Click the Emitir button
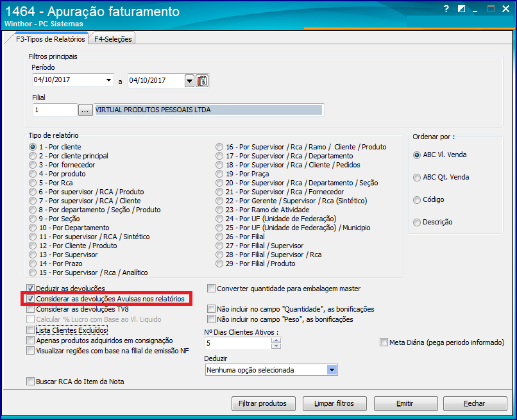Image resolution: width=517 pixels, height=420 pixels. pos(405,403)
